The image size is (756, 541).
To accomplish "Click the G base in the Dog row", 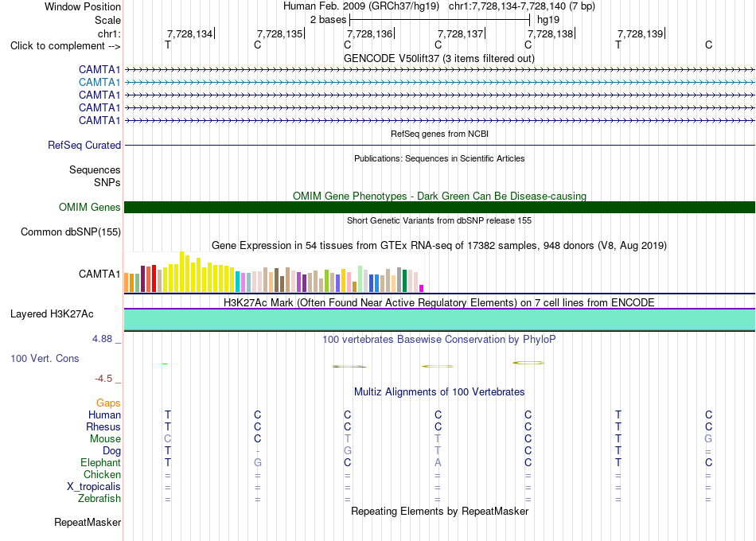I will tap(348, 451).
